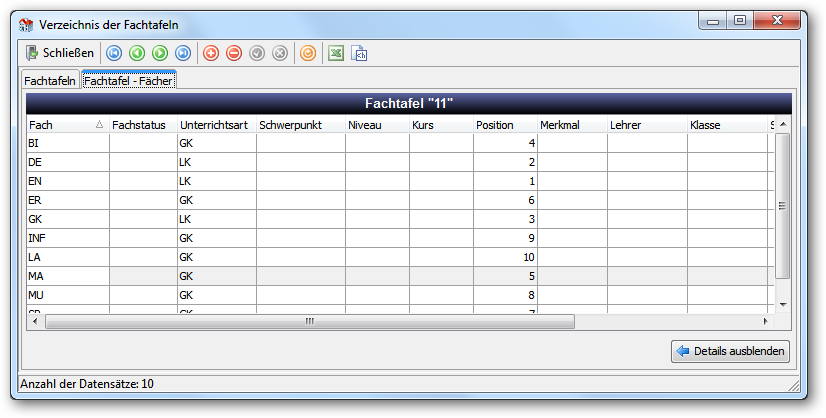Refresh data orange circular icon
This screenshot has height=418, width=826.
[x=308, y=53]
